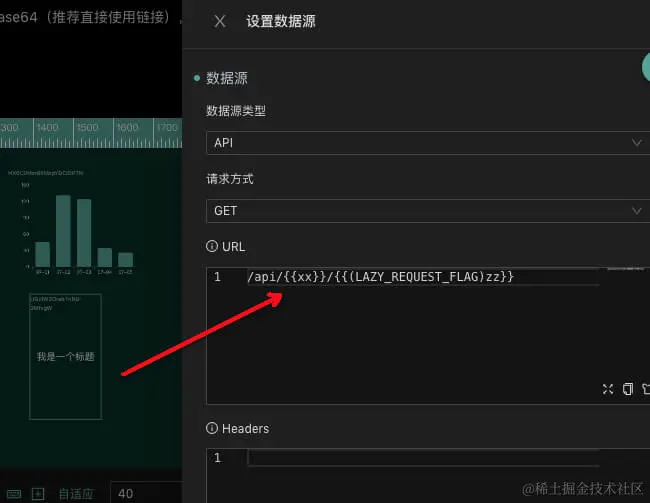The width and height of the screenshot is (650, 503).
Task: Expand URL editor to fullscreen
Action: click(608, 389)
